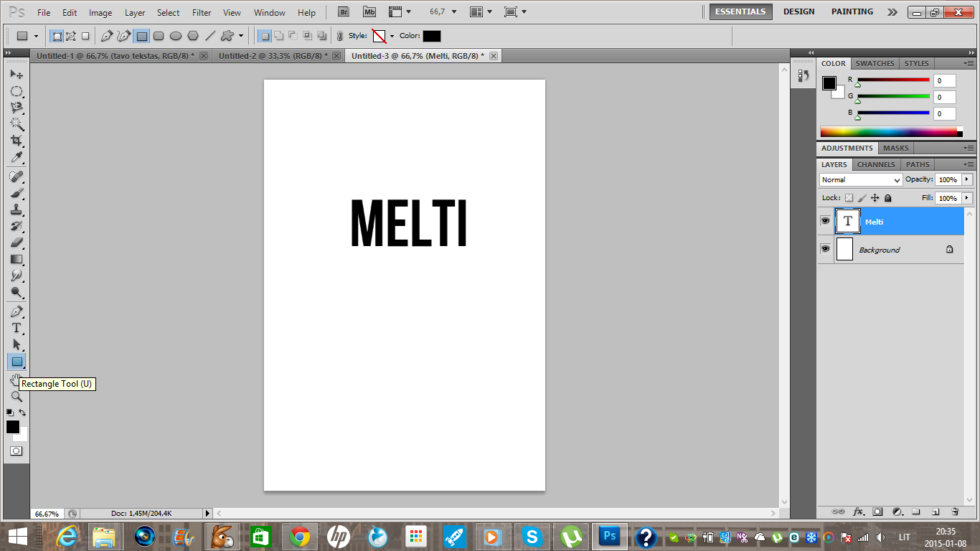
Task: Create a new layer icon
Action: [935, 512]
